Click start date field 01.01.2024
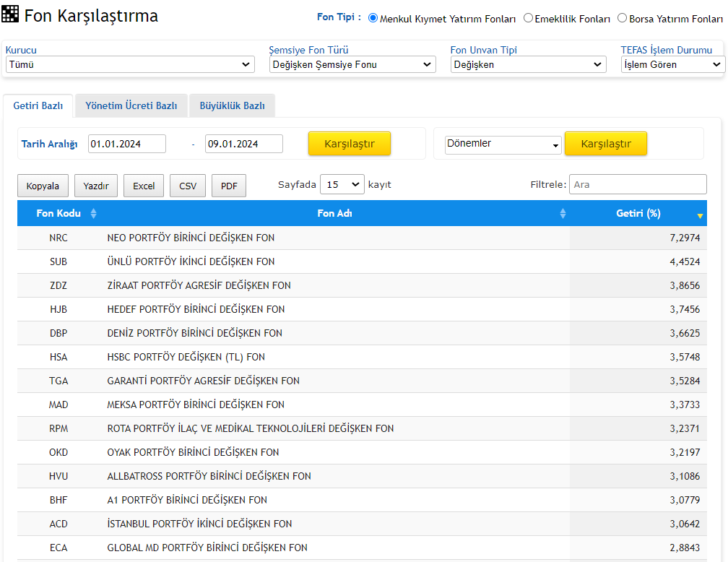Viewport: 728px width, 562px height. pos(127,144)
